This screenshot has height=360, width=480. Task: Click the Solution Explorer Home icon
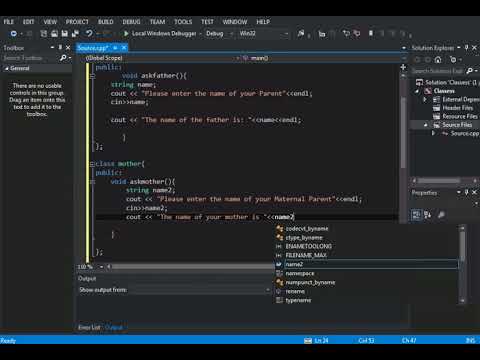(x=438, y=60)
